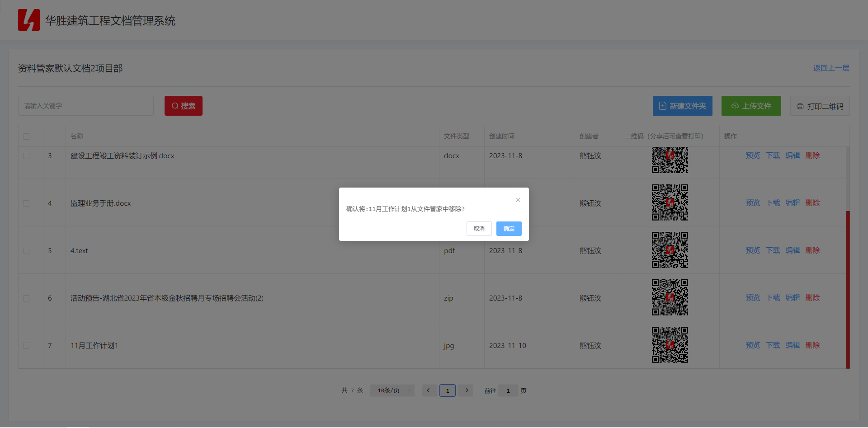Open QR code of 11月工作计划1

[670, 345]
